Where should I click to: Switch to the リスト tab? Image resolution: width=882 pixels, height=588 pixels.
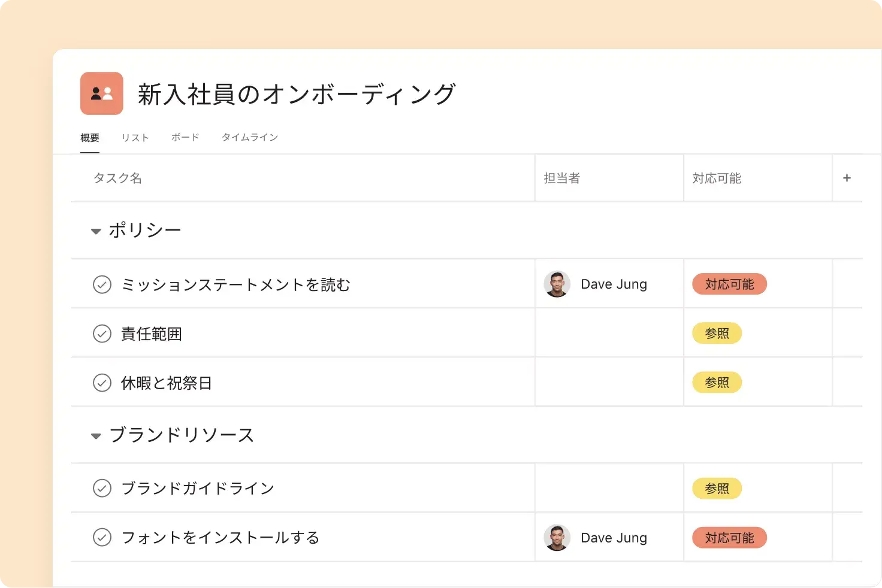tap(135, 138)
